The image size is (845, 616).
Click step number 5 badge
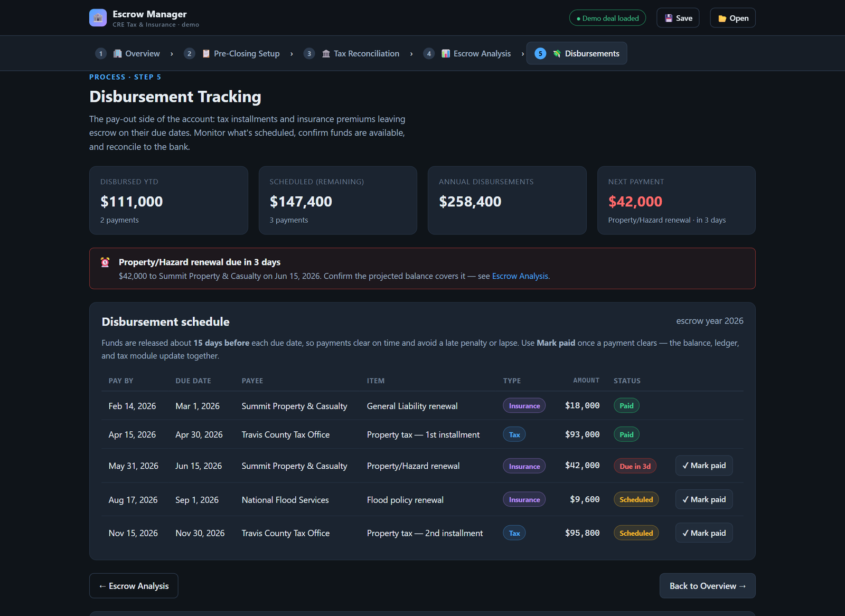[540, 53]
